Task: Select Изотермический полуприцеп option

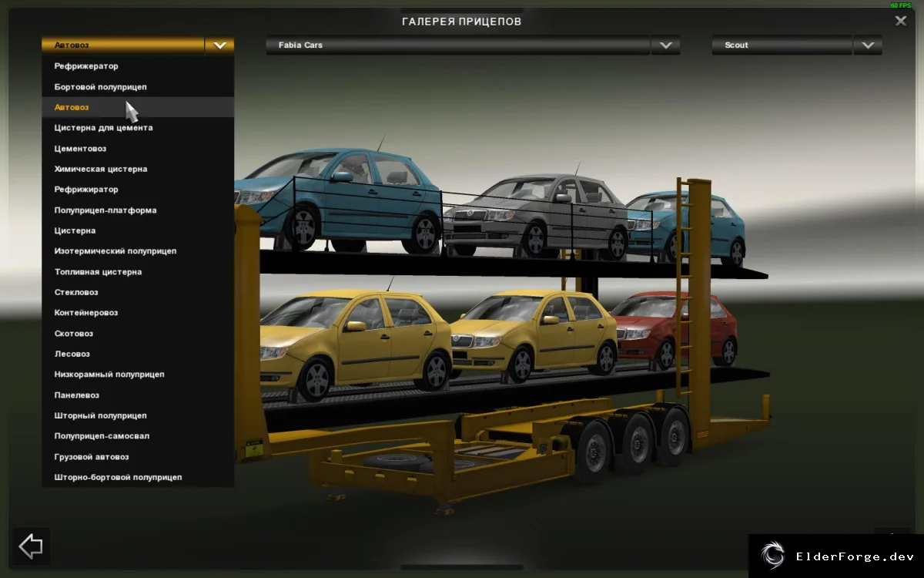Action: point(138,251)
